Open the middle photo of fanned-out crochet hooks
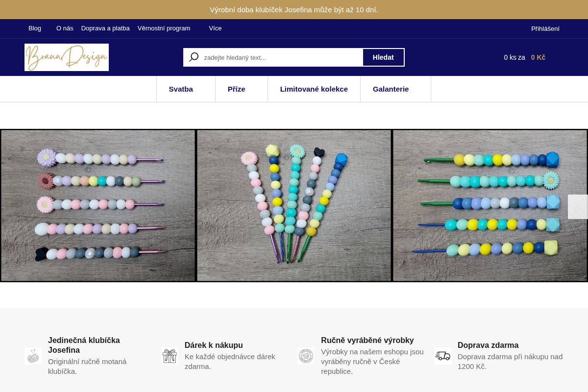The width and height of the screenshot is (588, 392). [294, 205]
